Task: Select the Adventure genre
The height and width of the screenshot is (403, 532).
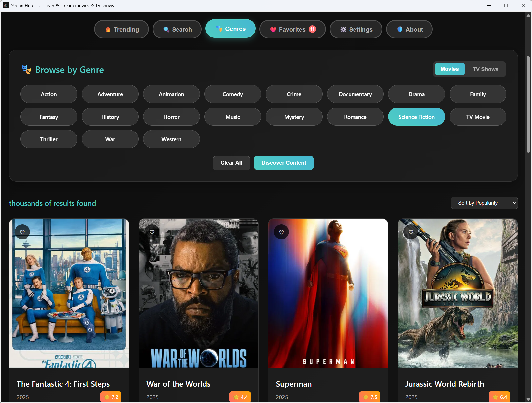Action: 110,94
